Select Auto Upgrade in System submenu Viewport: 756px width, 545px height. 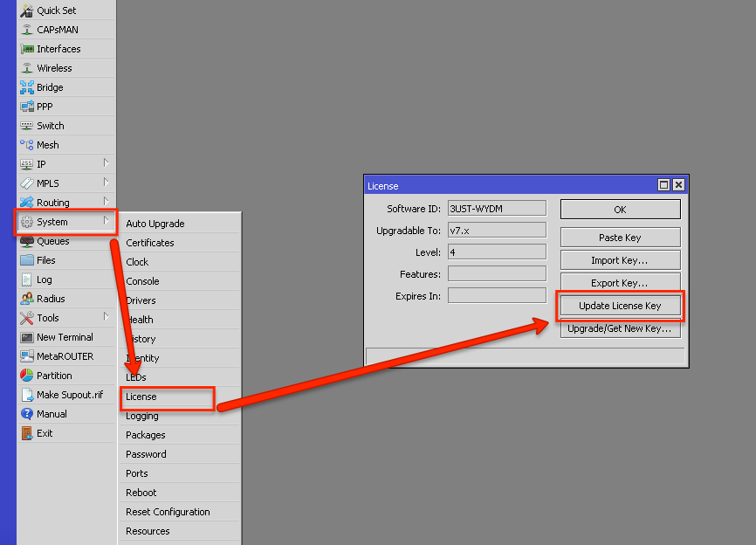[x=179, y=224]
